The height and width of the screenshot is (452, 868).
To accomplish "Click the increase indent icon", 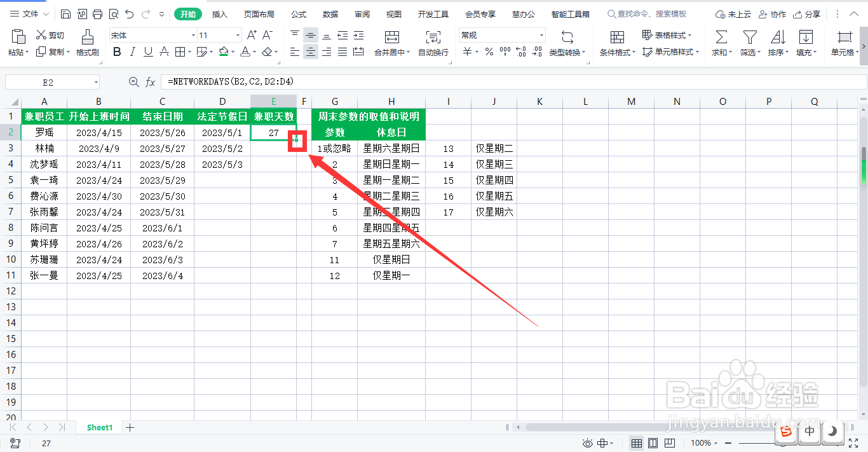I will [x=358, y=36].
